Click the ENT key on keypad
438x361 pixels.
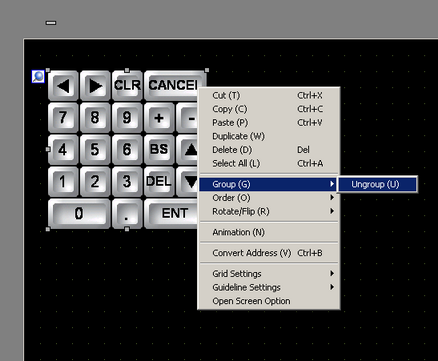(x=172, y=214)
